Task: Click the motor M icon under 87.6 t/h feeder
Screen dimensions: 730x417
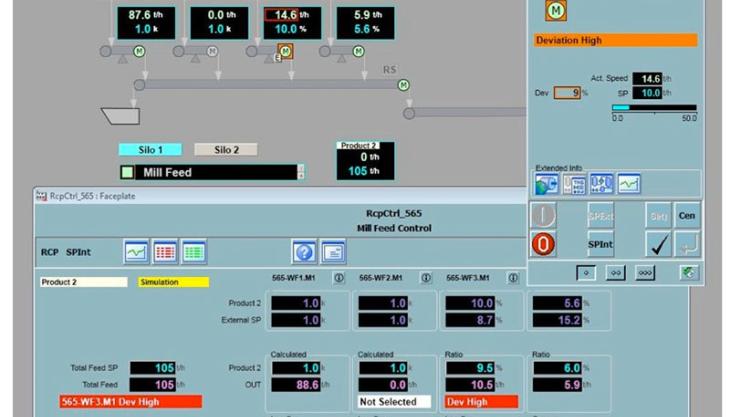Action: (139, 51)
